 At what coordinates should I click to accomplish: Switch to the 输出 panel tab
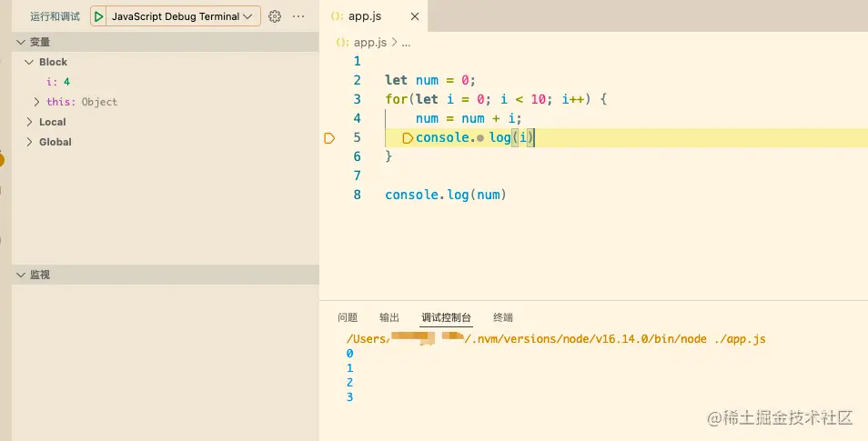coord(389,317)
